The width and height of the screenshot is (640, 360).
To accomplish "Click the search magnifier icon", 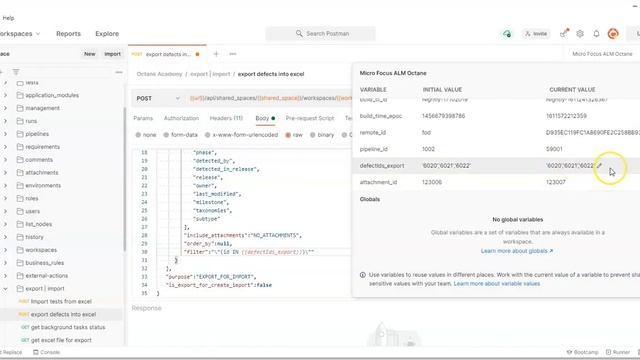I will (x=299, y=33).
